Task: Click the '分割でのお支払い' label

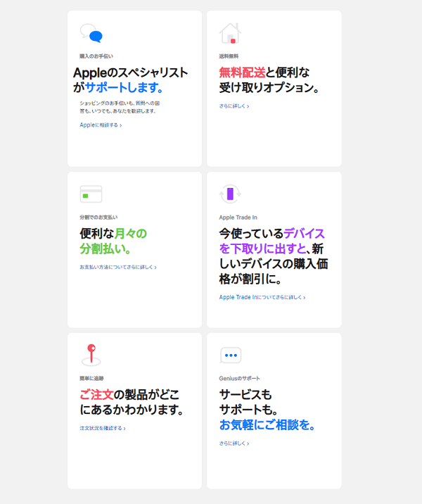Action: (98, 218)
